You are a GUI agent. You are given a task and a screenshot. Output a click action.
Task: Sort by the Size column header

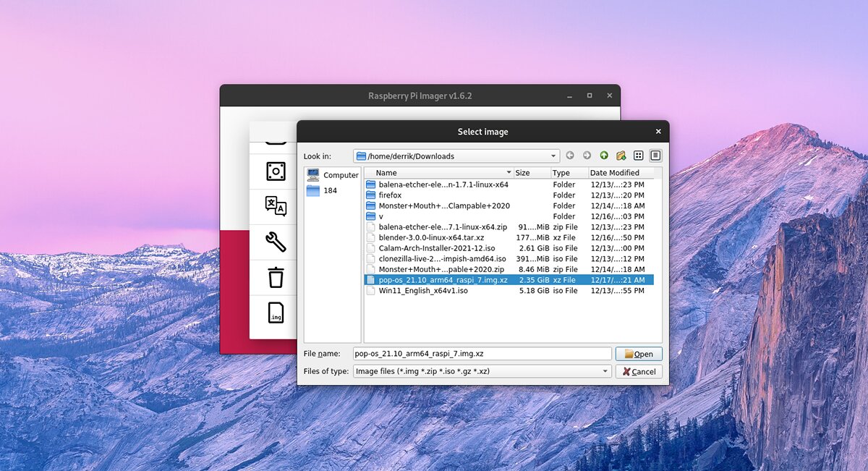(x=523, y=173)
